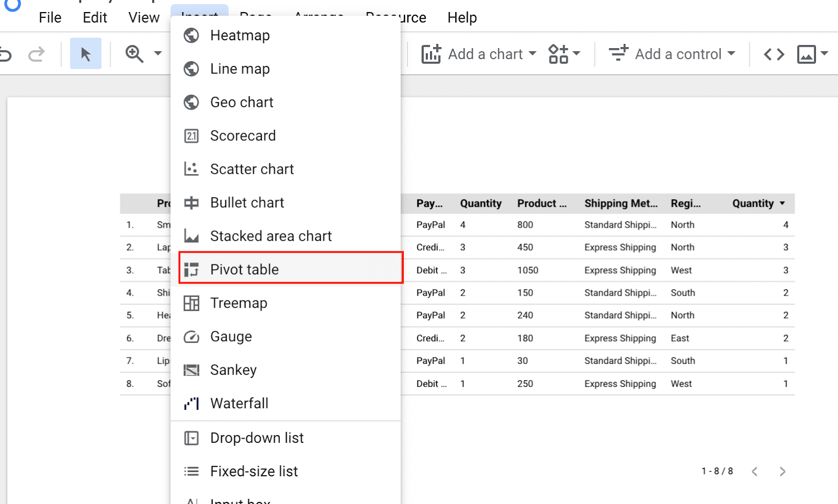Open the zoom level dropdown arrow
This screenshot has width=838, height=504.
click(157, 53)
